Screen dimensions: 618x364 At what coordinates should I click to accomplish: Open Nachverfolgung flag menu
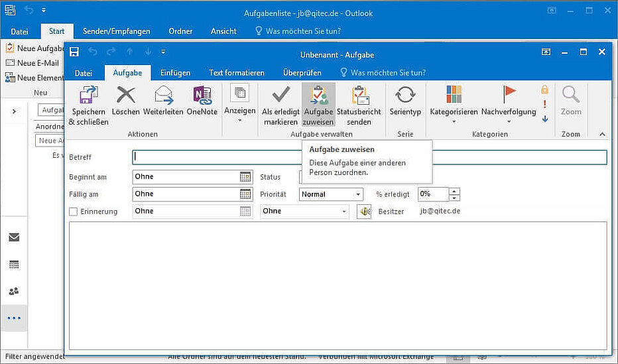coord(509,104)
